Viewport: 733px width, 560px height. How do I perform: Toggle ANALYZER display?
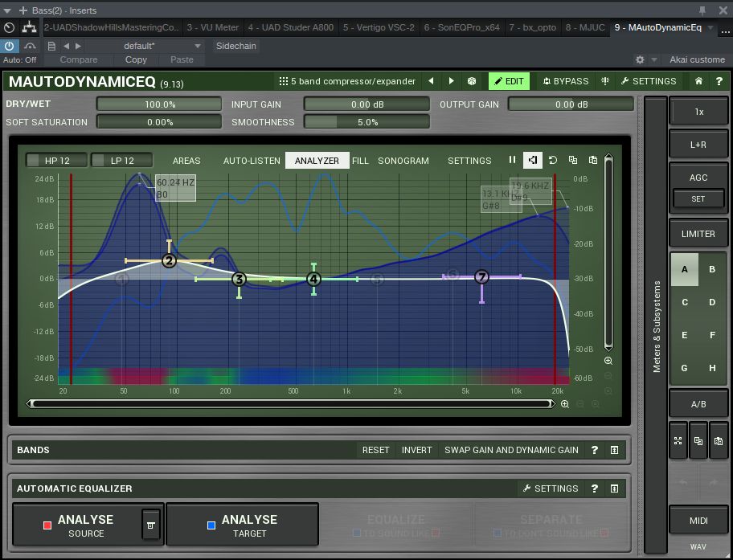(317, 161)
